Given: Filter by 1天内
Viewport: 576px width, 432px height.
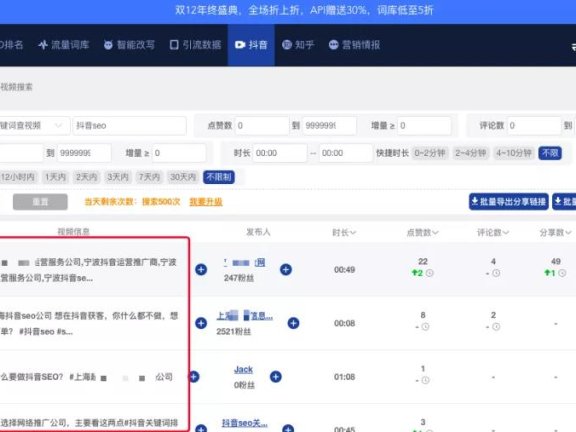Looking at the screenshot, I should click(55, 177).
